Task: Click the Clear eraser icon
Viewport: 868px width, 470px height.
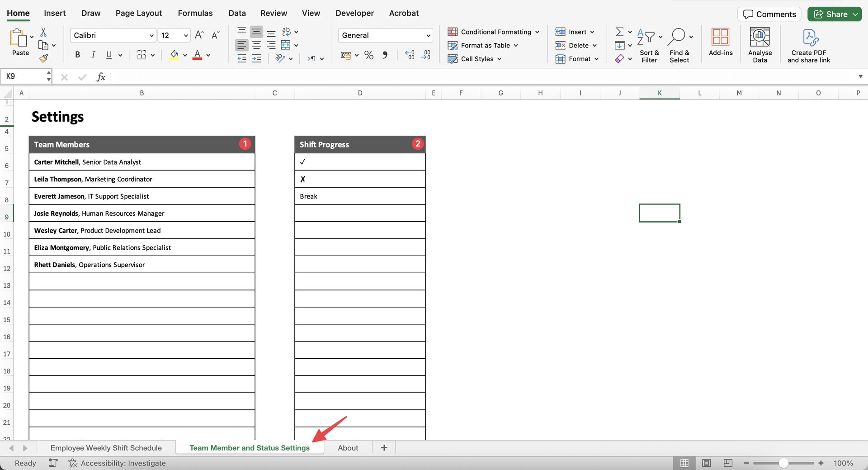Action: 620,58
